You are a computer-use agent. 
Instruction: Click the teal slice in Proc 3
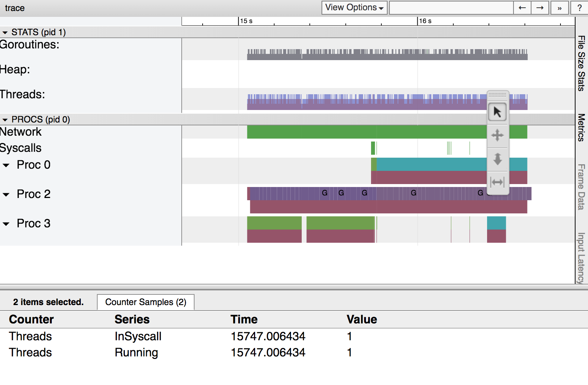(496, 223)
